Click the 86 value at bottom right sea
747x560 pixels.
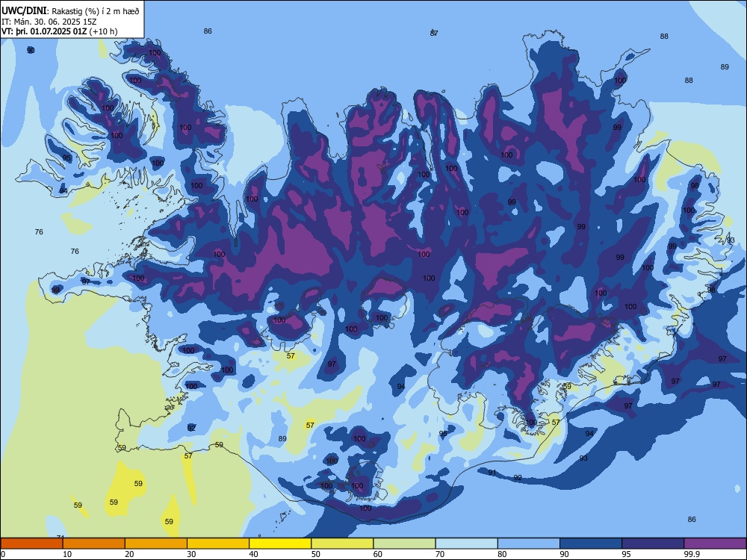tap(692, 520)
